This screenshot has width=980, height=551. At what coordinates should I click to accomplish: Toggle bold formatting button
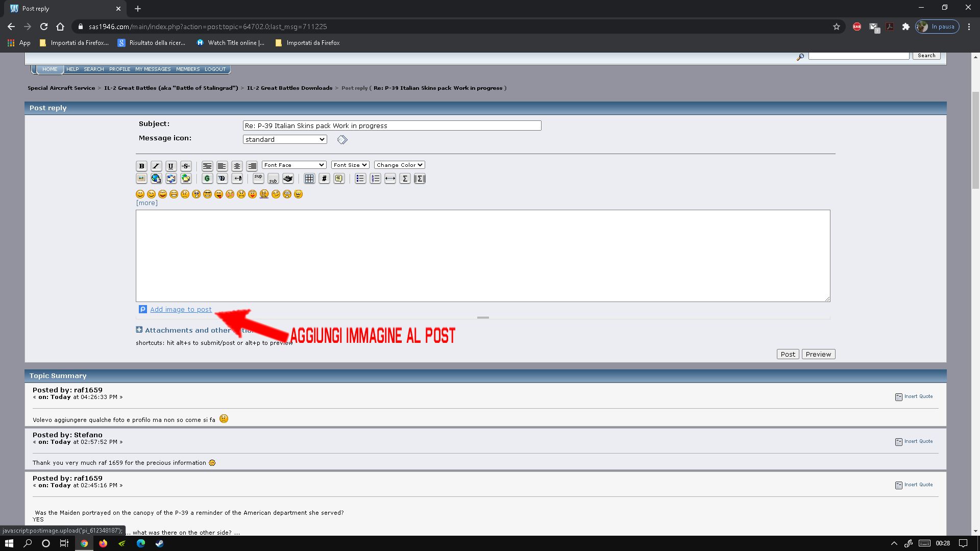click(x=141, y=166)
